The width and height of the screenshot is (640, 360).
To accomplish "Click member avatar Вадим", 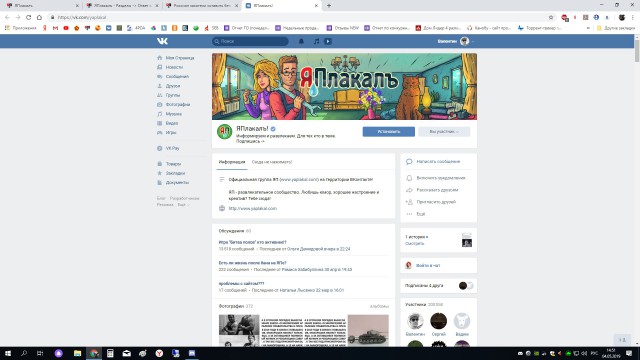I will tap(462, 321).
